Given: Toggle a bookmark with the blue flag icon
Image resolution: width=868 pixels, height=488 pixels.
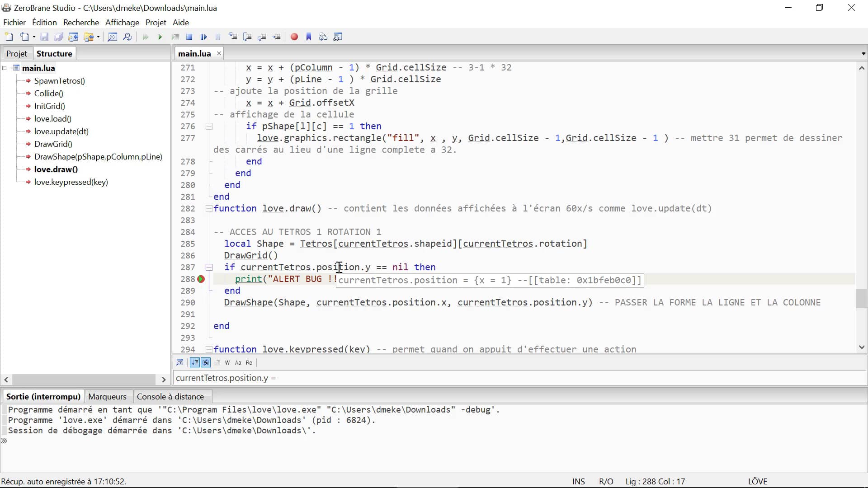Looking at the screenshot, I should (309, 37).
